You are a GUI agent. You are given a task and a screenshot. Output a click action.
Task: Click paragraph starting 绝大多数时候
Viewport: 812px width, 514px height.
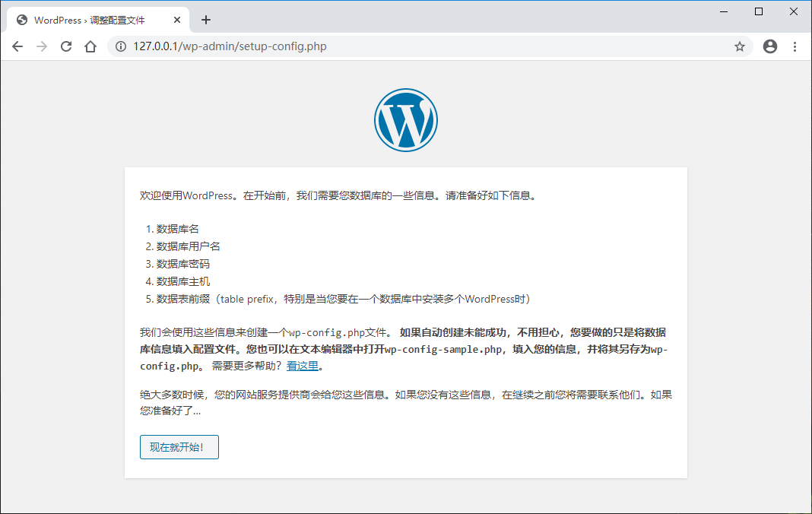pos(406,402)
